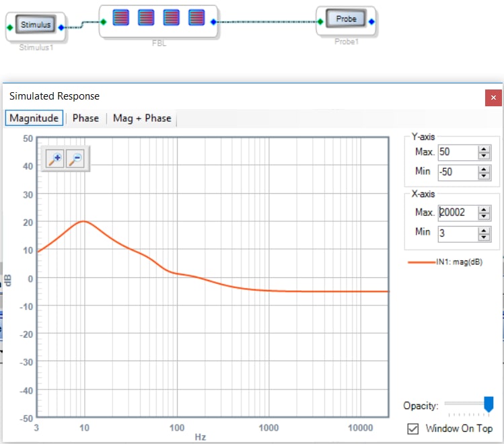Select the third filter block in FBL
The width and height of the screenshot is (504, 444).
[171, 17]
